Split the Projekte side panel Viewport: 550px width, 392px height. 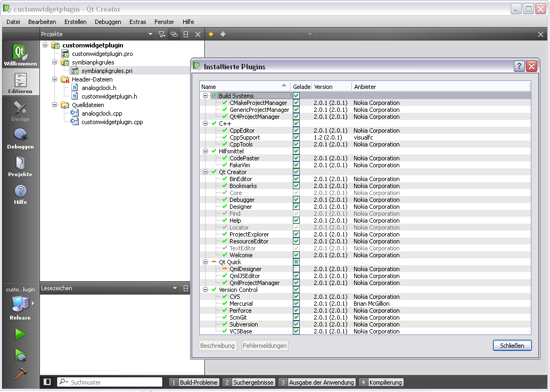coord(186,34)
